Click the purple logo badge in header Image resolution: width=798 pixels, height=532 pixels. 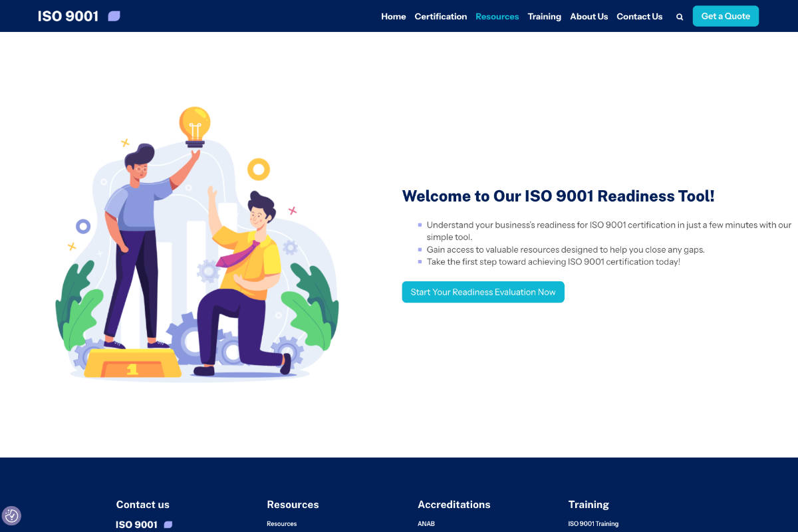pyautogui.click(x=114, y=16)
